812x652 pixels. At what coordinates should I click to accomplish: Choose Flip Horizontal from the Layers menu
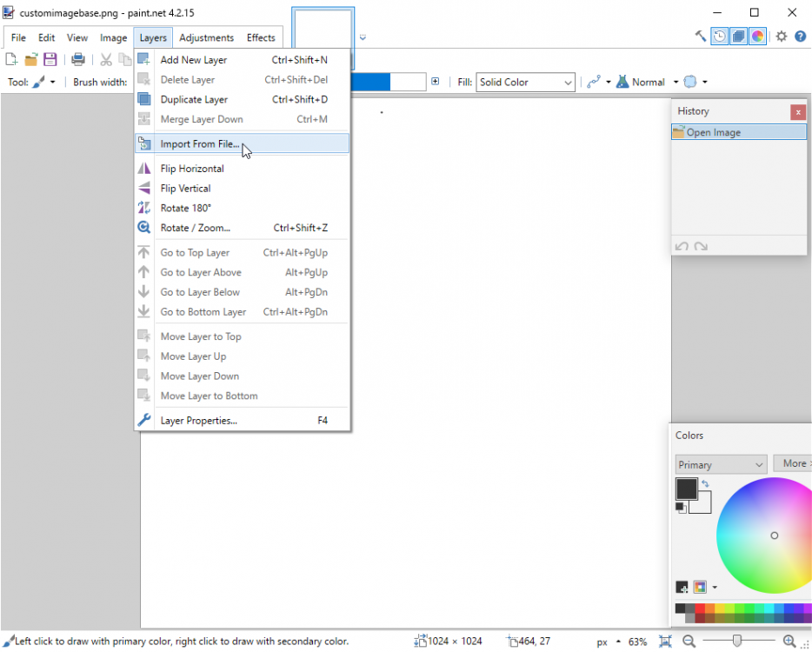(192, 169)
